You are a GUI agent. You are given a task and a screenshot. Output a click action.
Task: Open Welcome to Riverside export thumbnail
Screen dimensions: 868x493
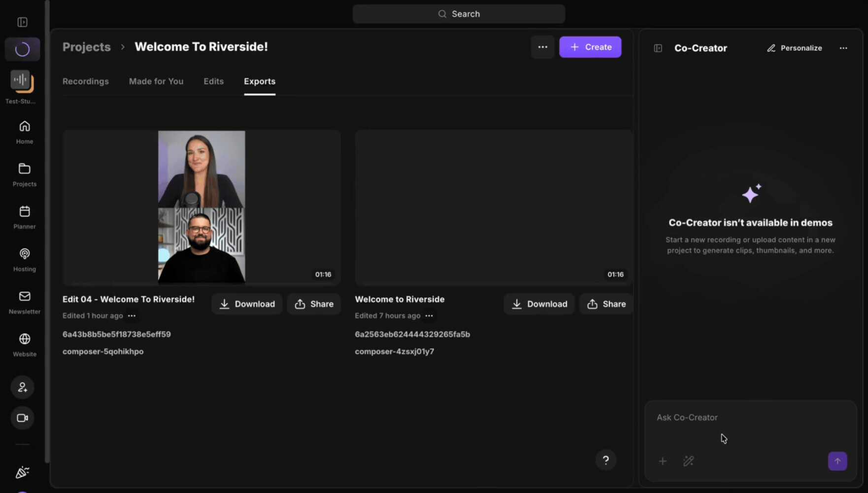pyautogui.click(x=494, y=207)
